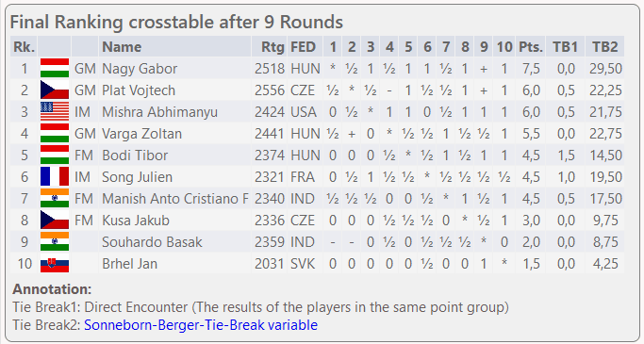Open Sonneborn-Berger-Tie-Break variable link
This screenshot has height=344, width=644.
pyautogui.click(x=201, y=325)
